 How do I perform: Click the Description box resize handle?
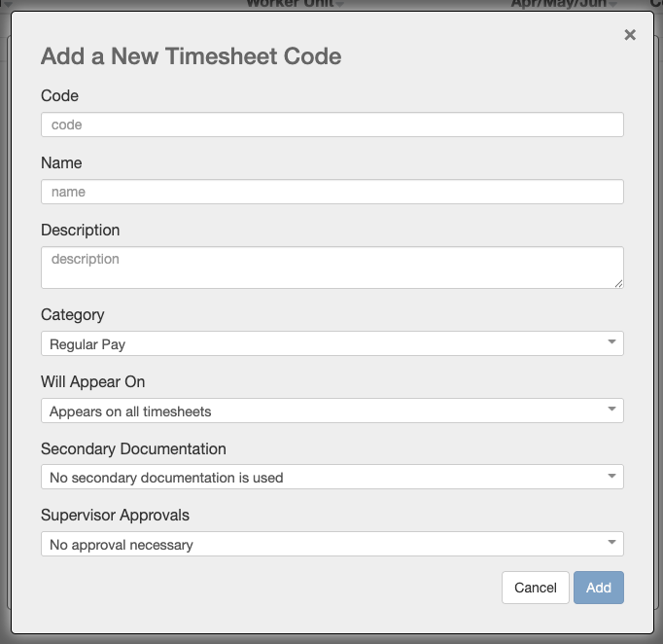coord(618,283)
